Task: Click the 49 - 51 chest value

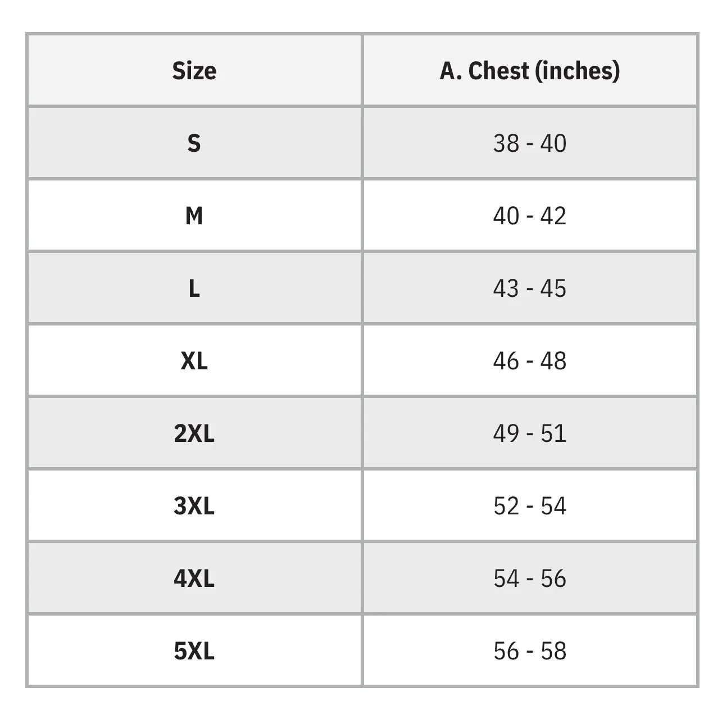Action: [x=529, y=433]
